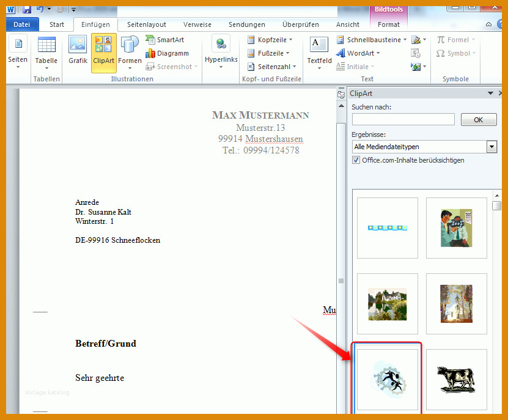Switch to the Start tab
Image resolution: width=508 pixels, height=420 pixels.
(57, 24)
